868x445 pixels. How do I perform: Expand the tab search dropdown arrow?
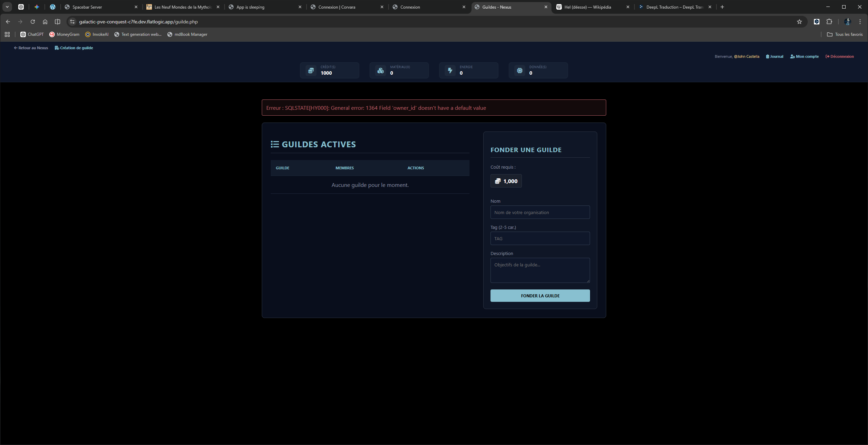coord(7,7)
